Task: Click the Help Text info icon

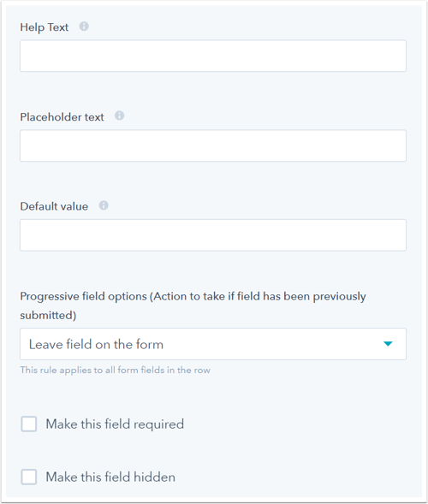Action: pyautogui.click(x=84, y=27)
